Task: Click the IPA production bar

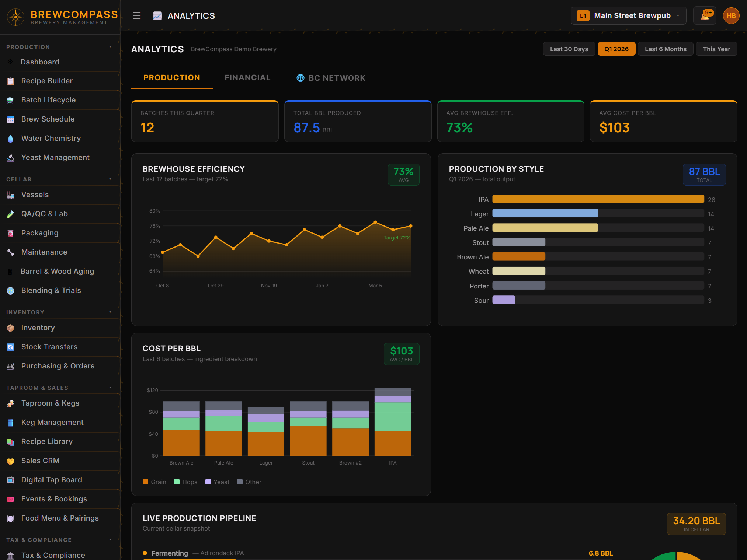Action: (x=598, y=199)
